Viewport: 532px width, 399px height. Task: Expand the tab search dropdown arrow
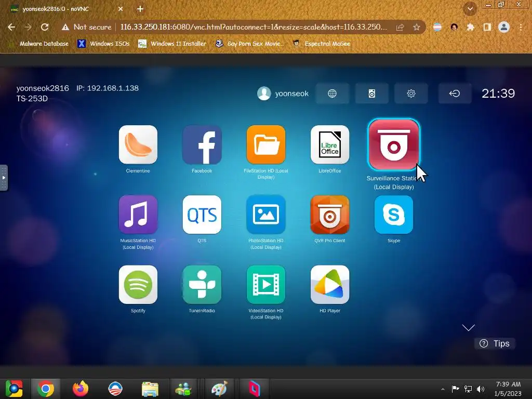(470, 9)
